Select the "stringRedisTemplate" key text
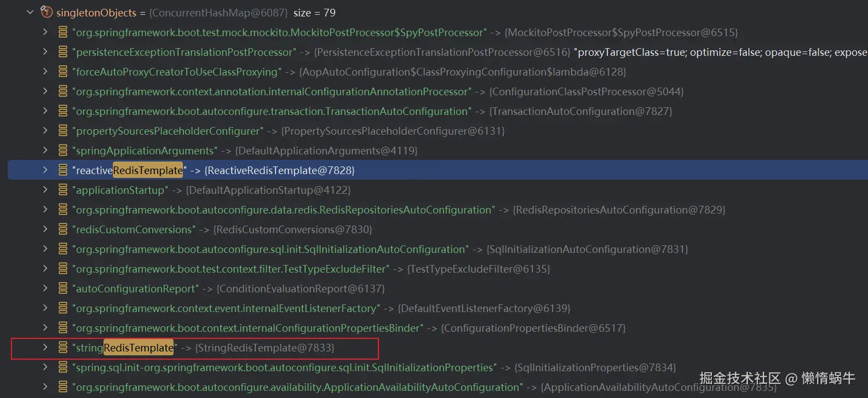 pos(125,348)
